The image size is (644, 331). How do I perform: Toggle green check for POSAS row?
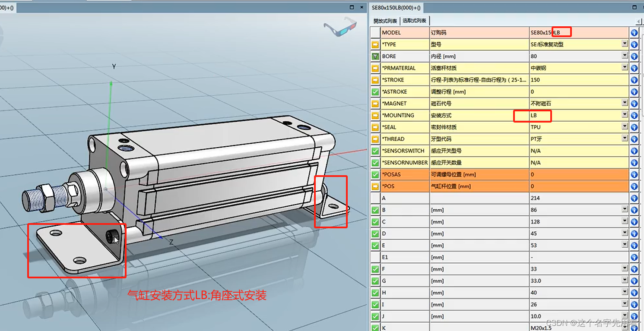(375, 174)
